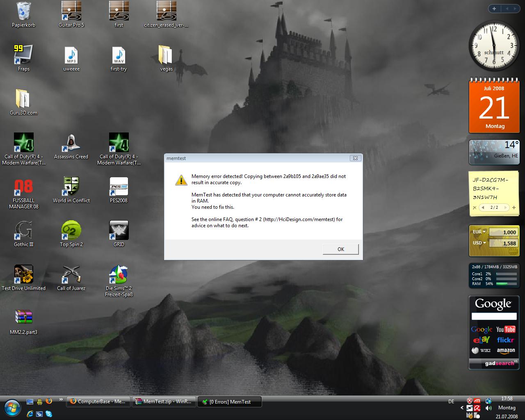This screenshot has height=420, width=525.
Task: Select colored Google logo in gadsearch
Action: (x=481, y=329)
